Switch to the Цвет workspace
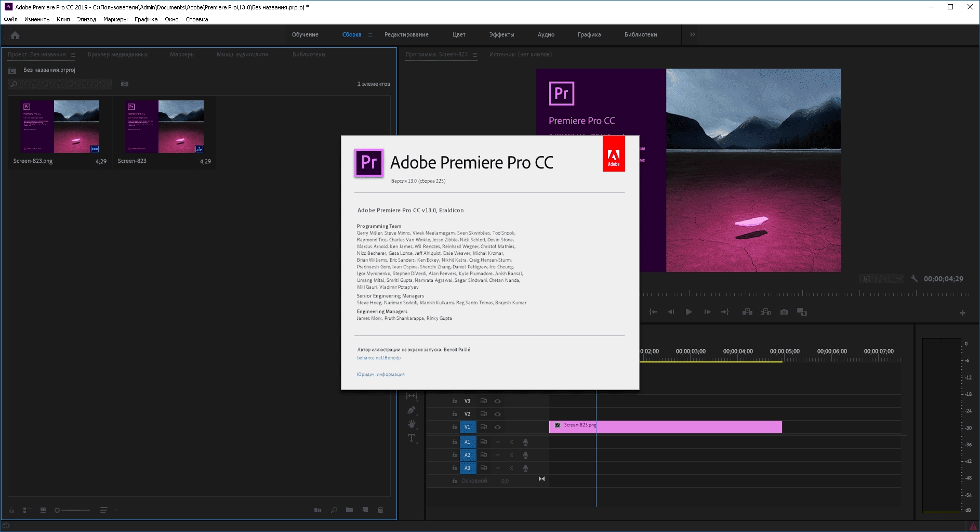This screenshot has width=980, height=532. click(x=459, y=35)
